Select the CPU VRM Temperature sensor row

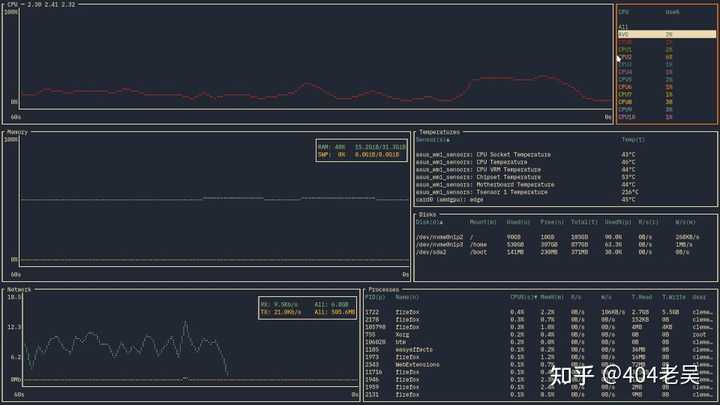tap(565, 169)
